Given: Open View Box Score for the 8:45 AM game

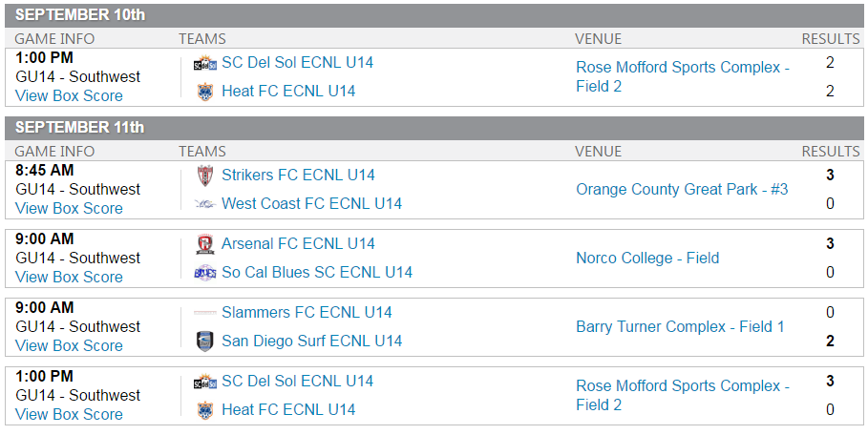Looking at the screenshot, I should tap(69, 208).
